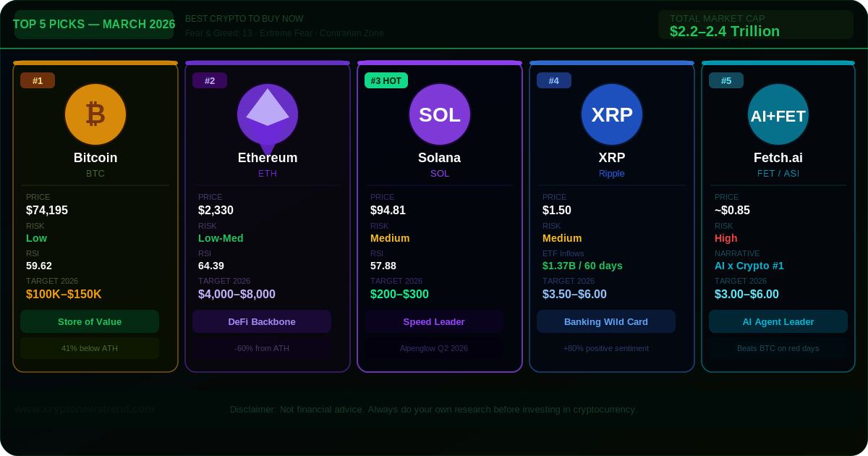Click the DeFi Backbone button
Image resolution: width=868 pixels, height=456 pixels.
click(x=262, y=321)
